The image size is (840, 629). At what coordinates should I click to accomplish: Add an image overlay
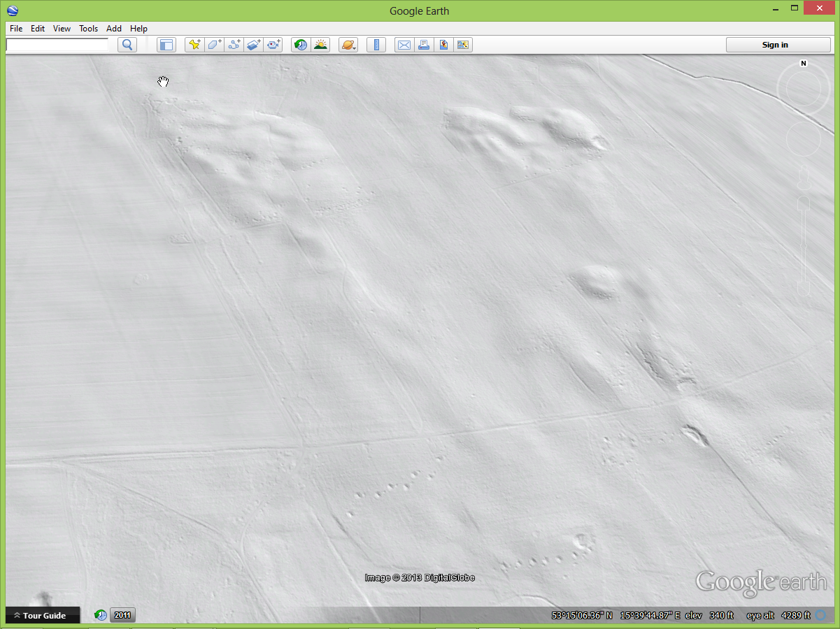[x=254, y=45]
